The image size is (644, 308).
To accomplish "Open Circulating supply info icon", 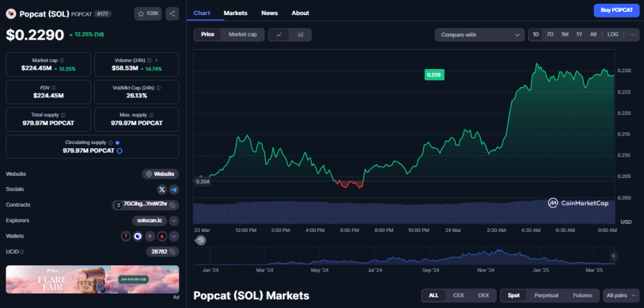I will tap(110, 143).
